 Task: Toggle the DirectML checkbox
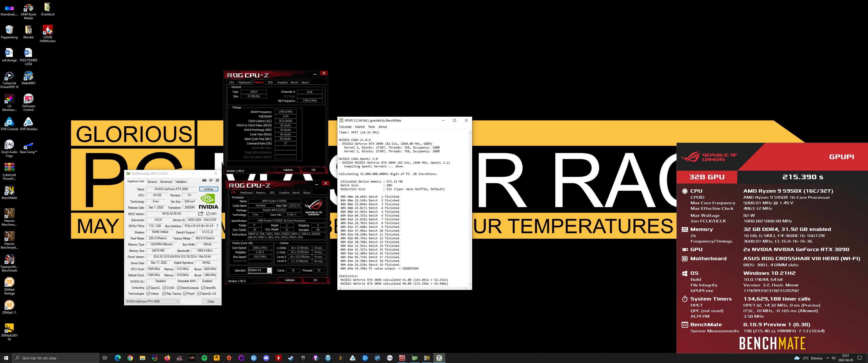(x=203, y=288)
